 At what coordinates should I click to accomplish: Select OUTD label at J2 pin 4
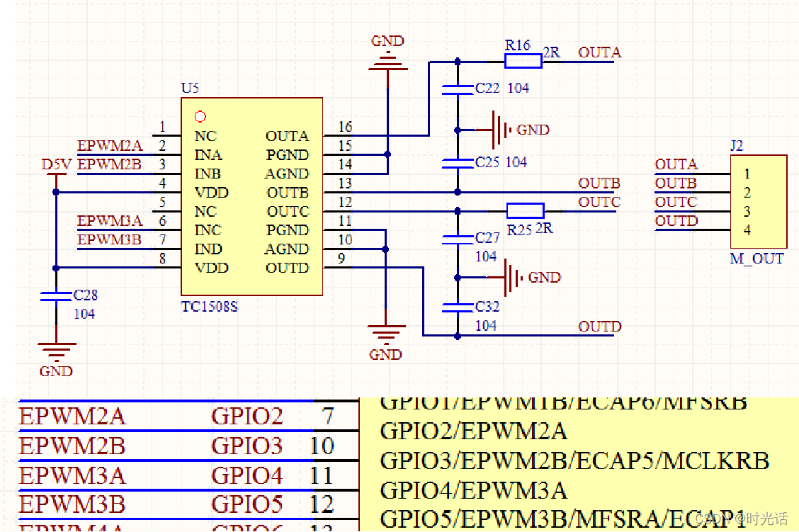676,221
